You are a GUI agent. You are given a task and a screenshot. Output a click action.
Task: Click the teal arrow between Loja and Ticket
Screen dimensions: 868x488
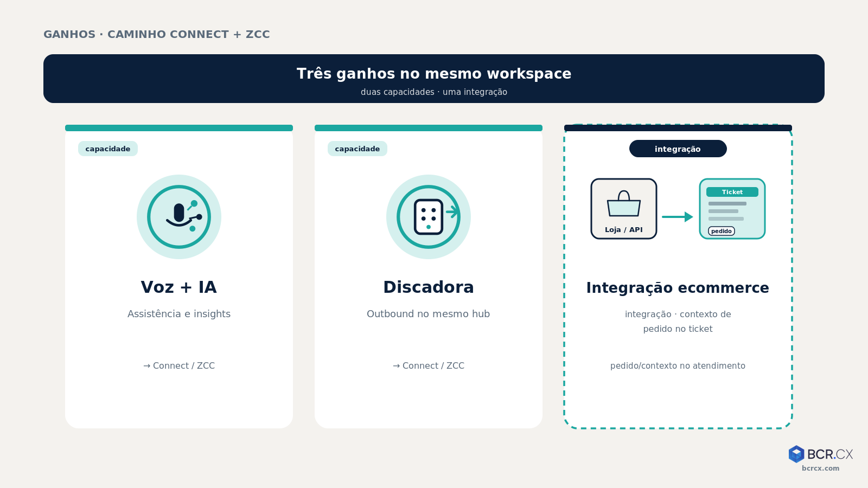[678, 217]
